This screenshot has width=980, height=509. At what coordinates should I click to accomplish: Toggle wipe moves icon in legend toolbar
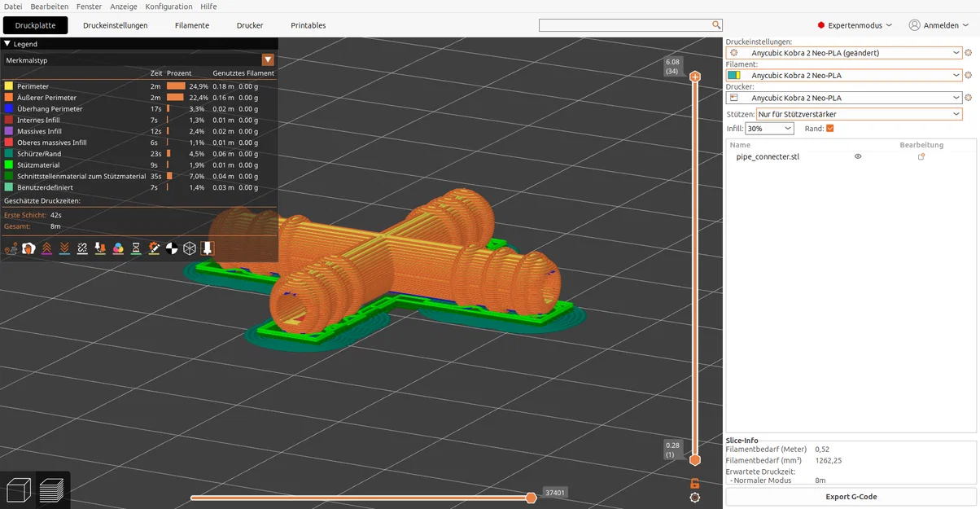tap(28, 248)
